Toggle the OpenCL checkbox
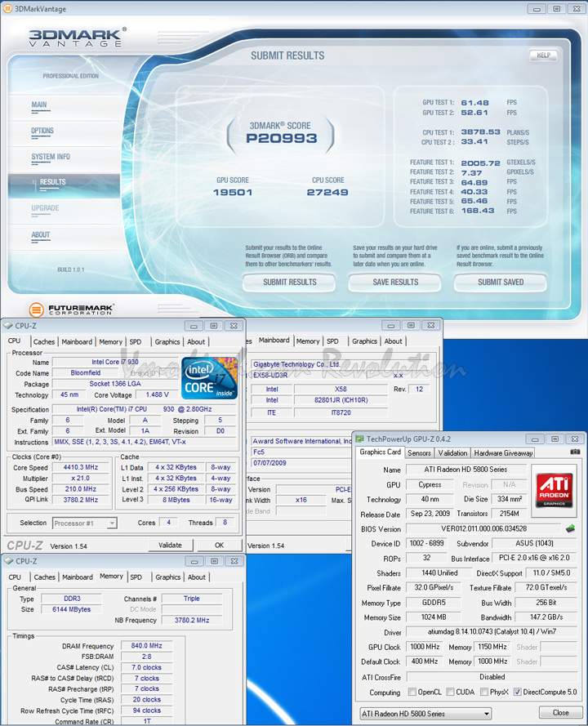Viewport: 588px width, 726px height. coord(412,692)
